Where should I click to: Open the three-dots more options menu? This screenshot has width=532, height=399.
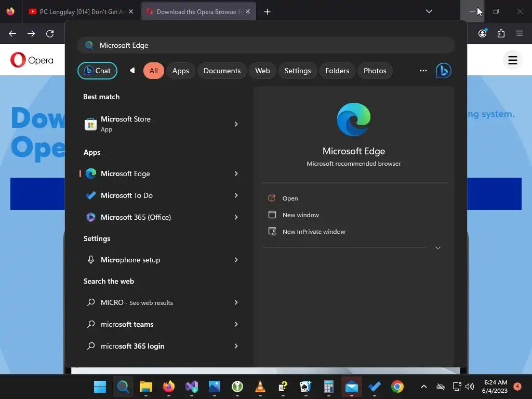click(423, 71)
